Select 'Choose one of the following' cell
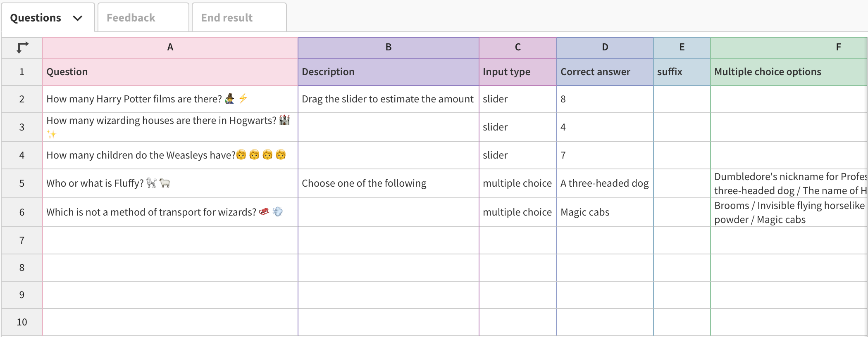The height and width of the screenshot is (337, 868). click(x=389, y=183)
